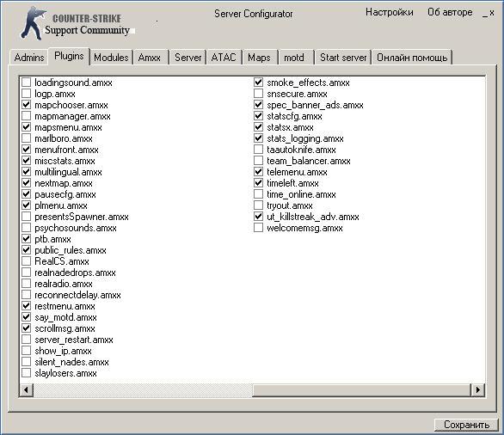Viewport: 504px width, 435px height.
Task: Disable the smoke_effects.amxx plugin
Action: tap(258, 83)
